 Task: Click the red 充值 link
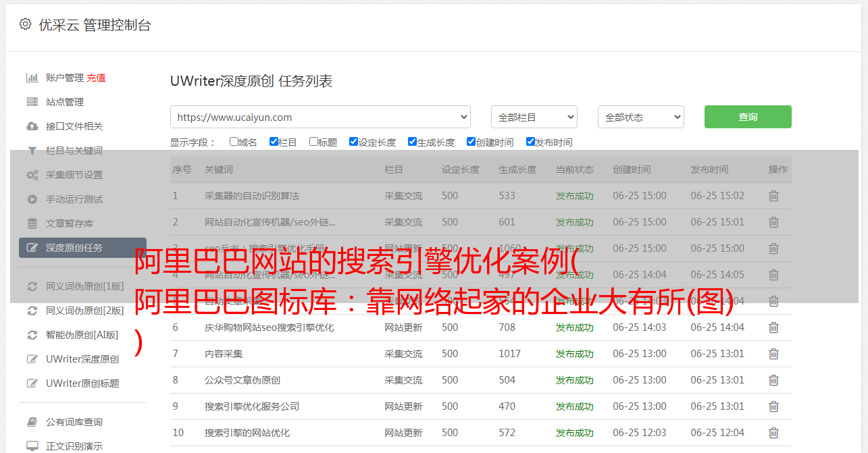point(96,78)
